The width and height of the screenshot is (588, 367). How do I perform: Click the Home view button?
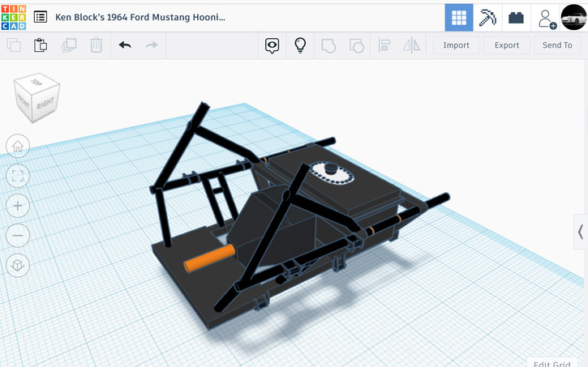(18, 147)
